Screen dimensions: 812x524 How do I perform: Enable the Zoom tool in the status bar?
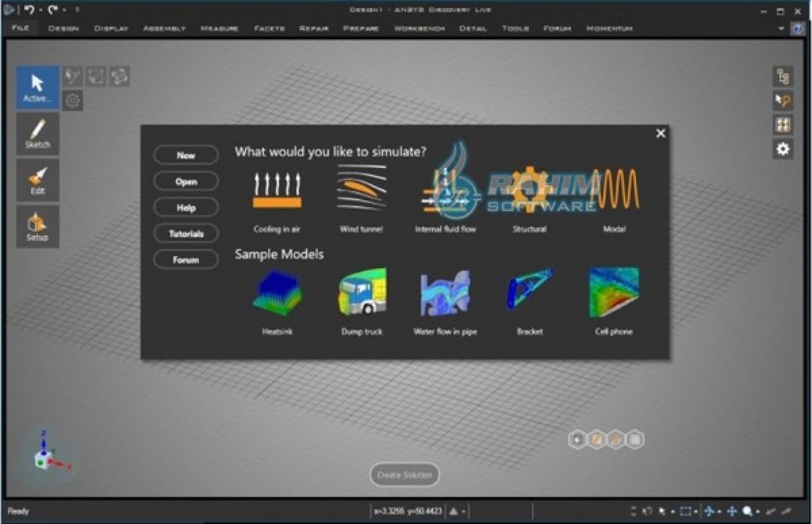[x=746, y=511]
